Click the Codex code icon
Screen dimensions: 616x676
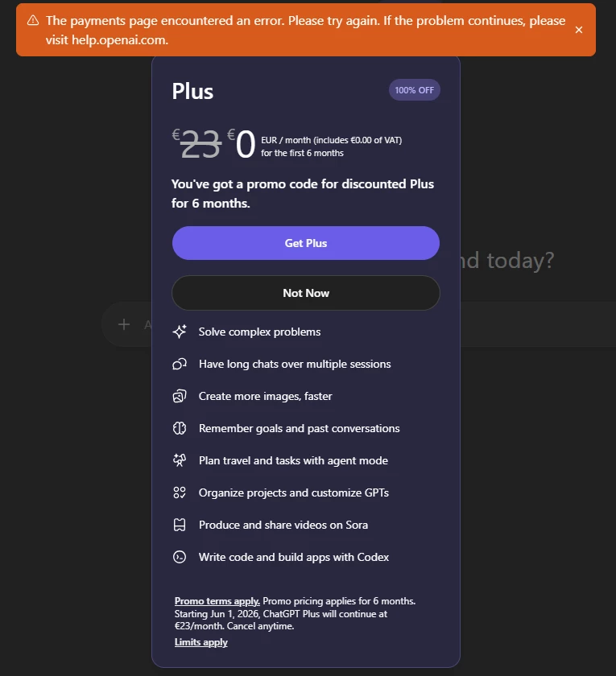[x=180, y=557]
